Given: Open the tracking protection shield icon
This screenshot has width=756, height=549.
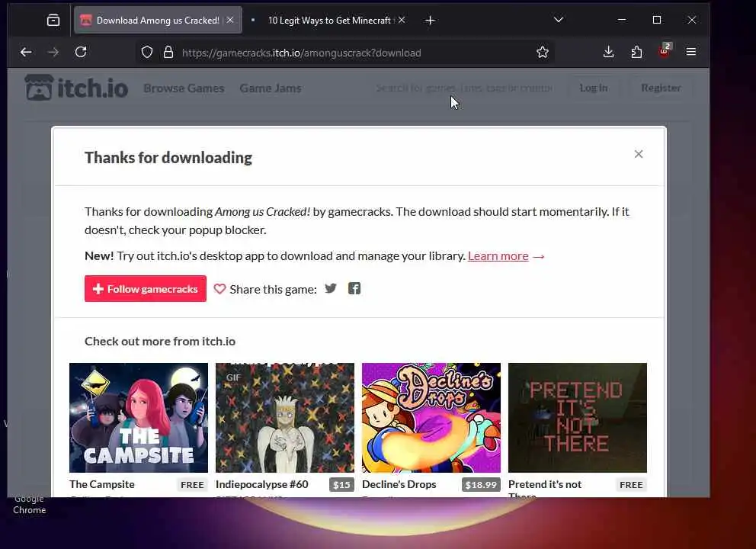Looking at the screenshot, I should [x=147, y=52].
